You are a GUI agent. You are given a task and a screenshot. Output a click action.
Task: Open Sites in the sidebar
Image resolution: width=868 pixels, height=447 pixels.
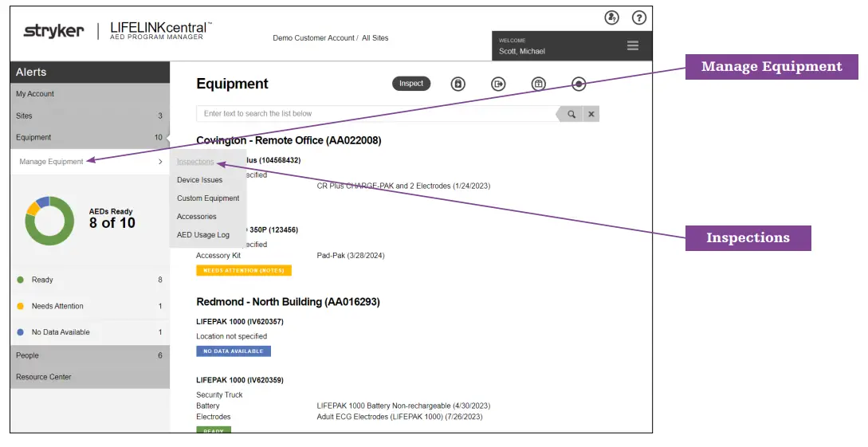pos(90,116)
